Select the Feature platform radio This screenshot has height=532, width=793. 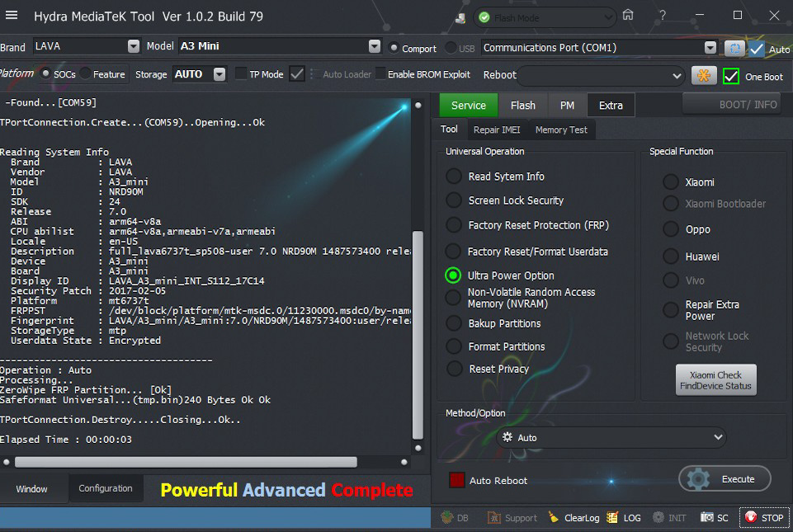tap(86, 74)
